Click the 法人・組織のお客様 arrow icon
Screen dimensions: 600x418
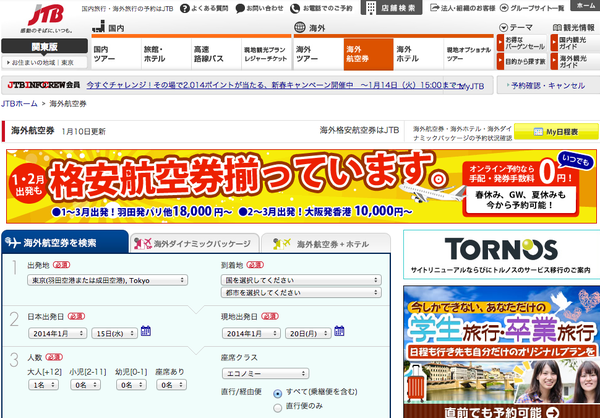coord(434,8)
